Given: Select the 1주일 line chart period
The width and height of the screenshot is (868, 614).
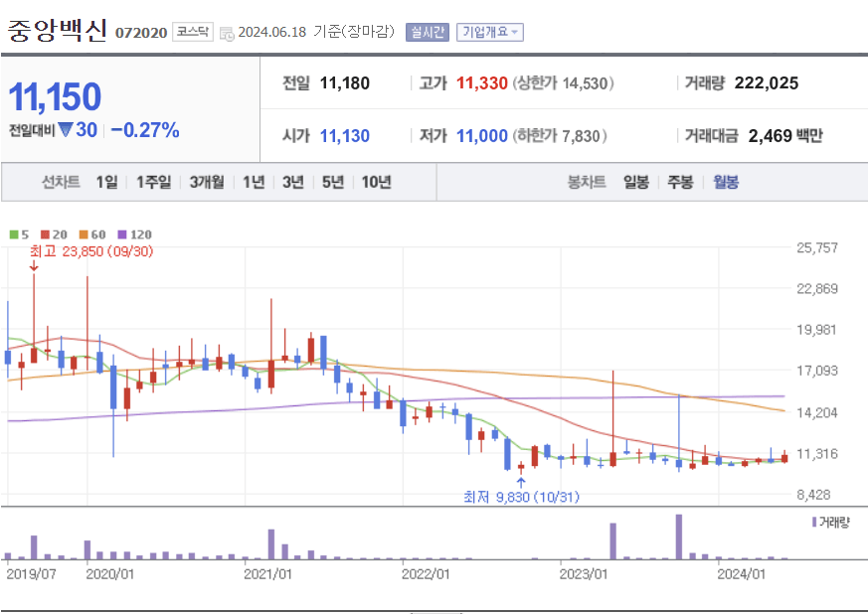Looking at the screenshot, I should [154, 182].
